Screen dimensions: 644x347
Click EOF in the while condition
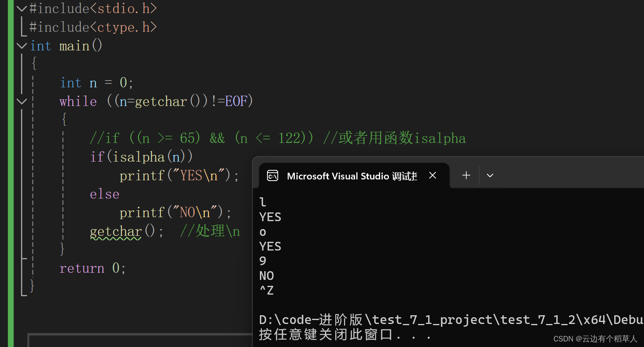(x=236, y=102)
